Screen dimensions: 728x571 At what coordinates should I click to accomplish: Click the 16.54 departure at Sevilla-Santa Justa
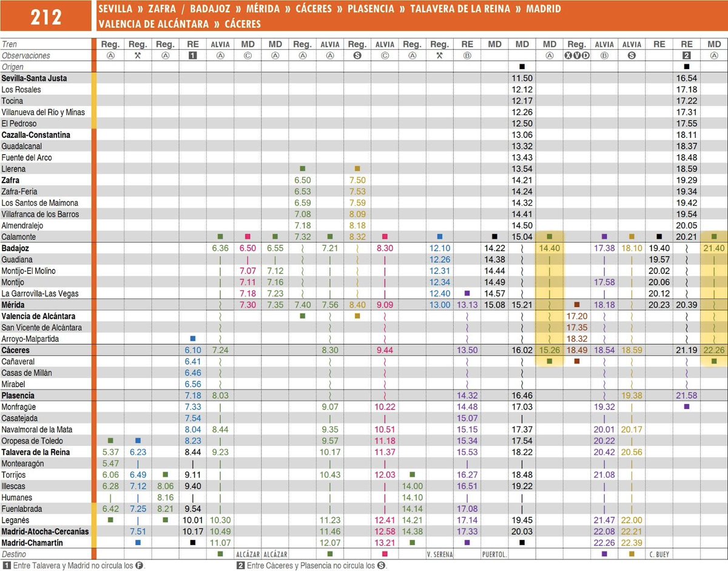tap(686, 78)
